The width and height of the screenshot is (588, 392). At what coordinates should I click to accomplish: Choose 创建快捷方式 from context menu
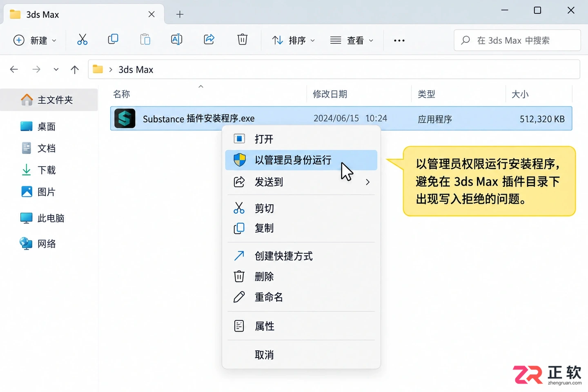301,256
